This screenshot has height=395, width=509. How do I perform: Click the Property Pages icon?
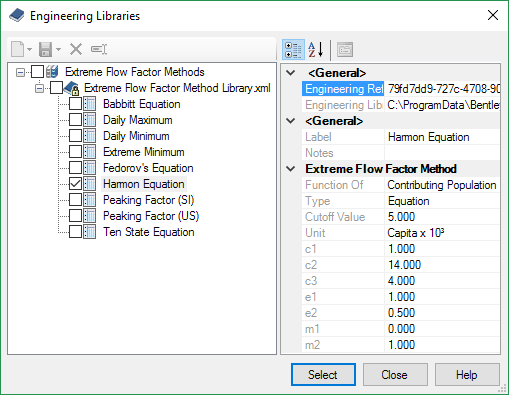(345, 50)
